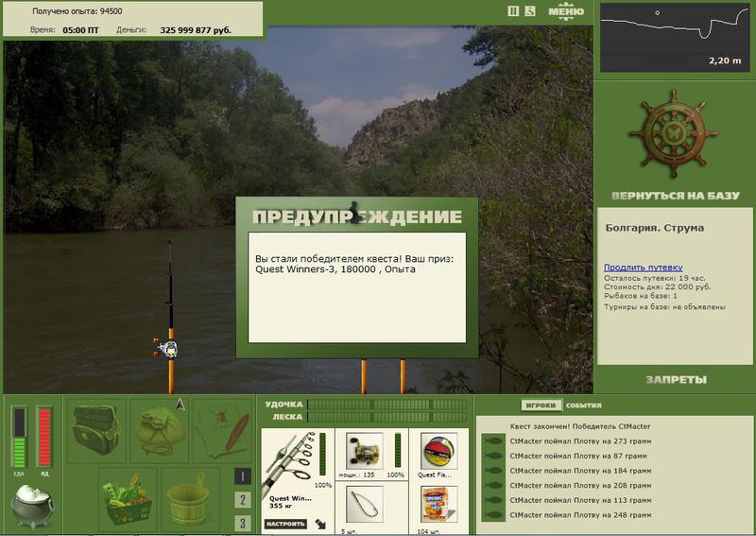Click the fishing rod standing in water

point(170,319)
